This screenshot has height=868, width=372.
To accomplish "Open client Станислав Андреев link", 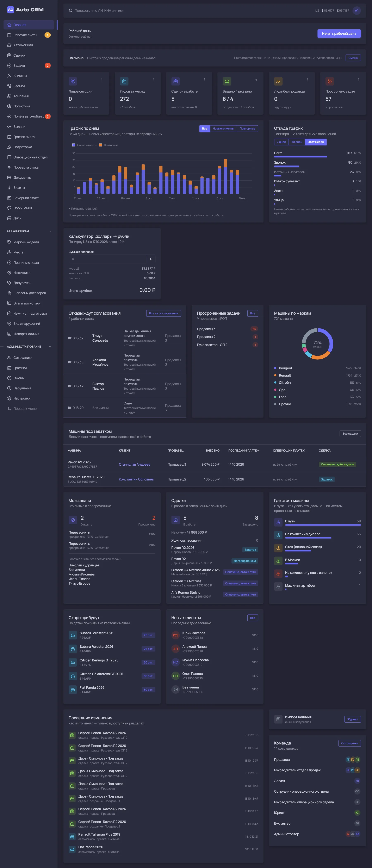I will pyautogui.click(x=135, y=464).
